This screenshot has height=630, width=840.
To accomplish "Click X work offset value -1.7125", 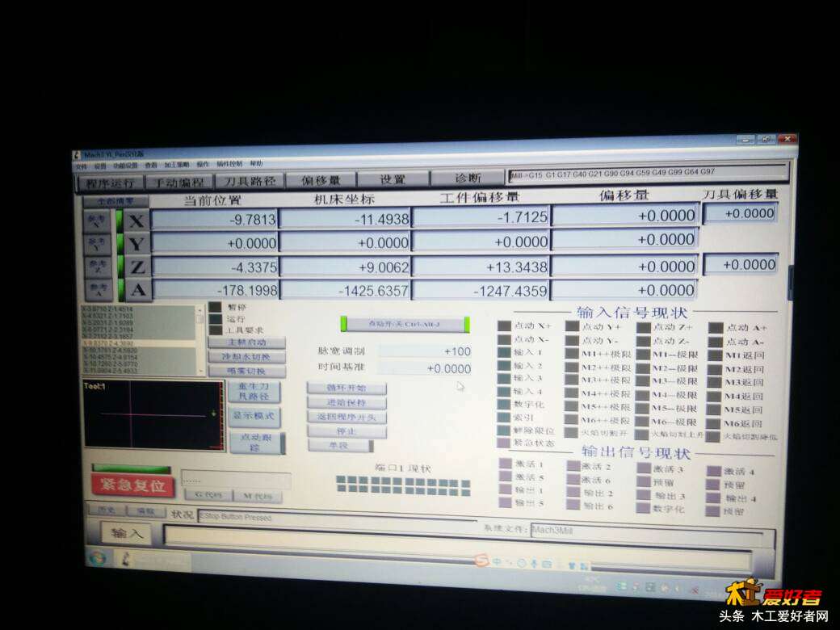I will tap(481, 217).
